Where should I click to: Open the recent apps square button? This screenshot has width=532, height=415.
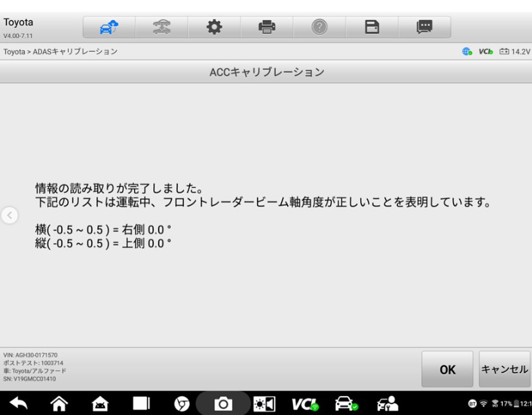pyautogui.click(x=141, y=403)
